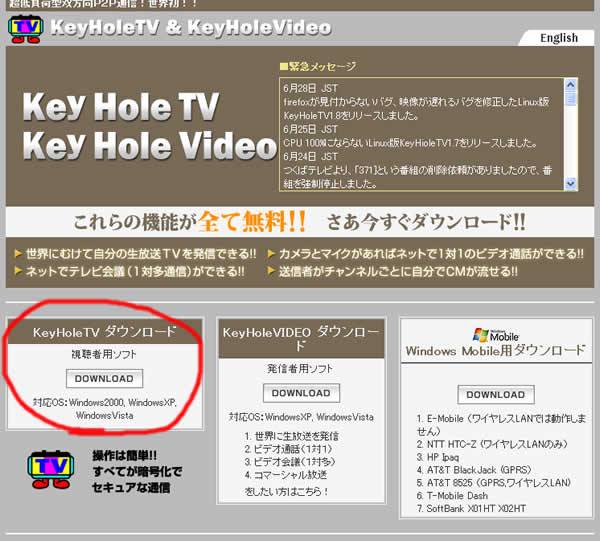Click the 世界にむけて自分の生放送TV feature line
Viewport: 600px width, 541px height.
[135, 254]
